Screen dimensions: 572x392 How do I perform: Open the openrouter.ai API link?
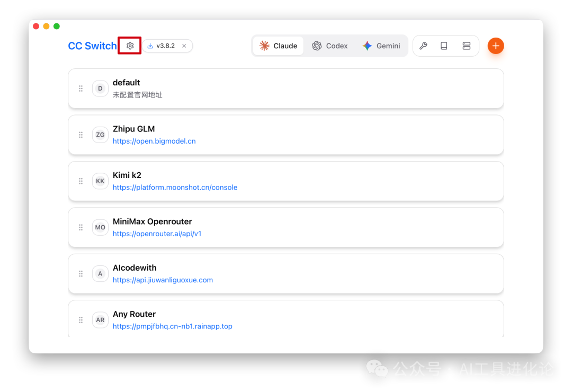(157, 234)
